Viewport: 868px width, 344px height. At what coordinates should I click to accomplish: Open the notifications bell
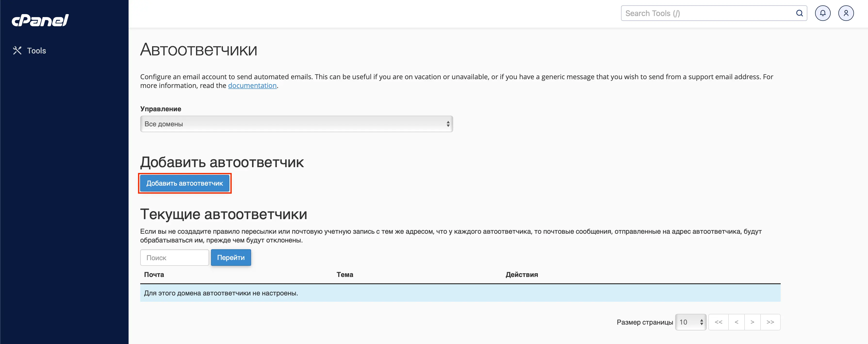point(822,13)
